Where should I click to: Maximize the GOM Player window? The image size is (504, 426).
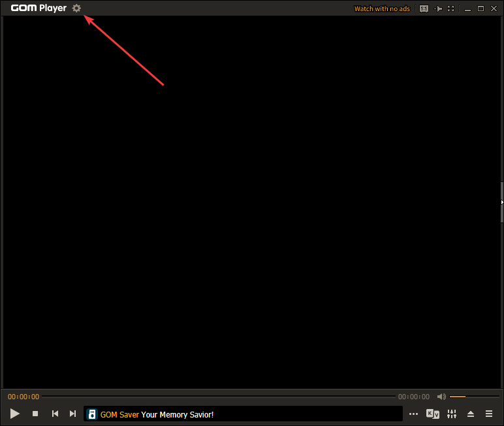click(x=480, y=8)
